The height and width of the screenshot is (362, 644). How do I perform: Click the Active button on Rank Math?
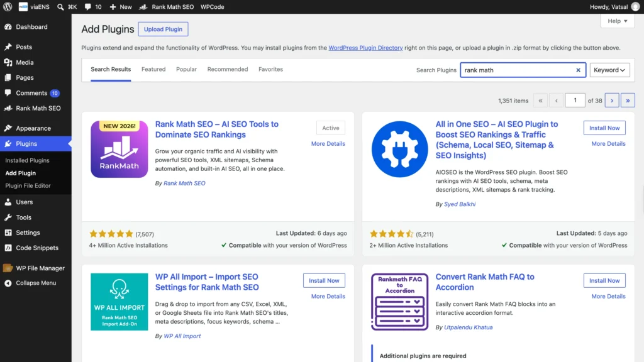point(331,128)
